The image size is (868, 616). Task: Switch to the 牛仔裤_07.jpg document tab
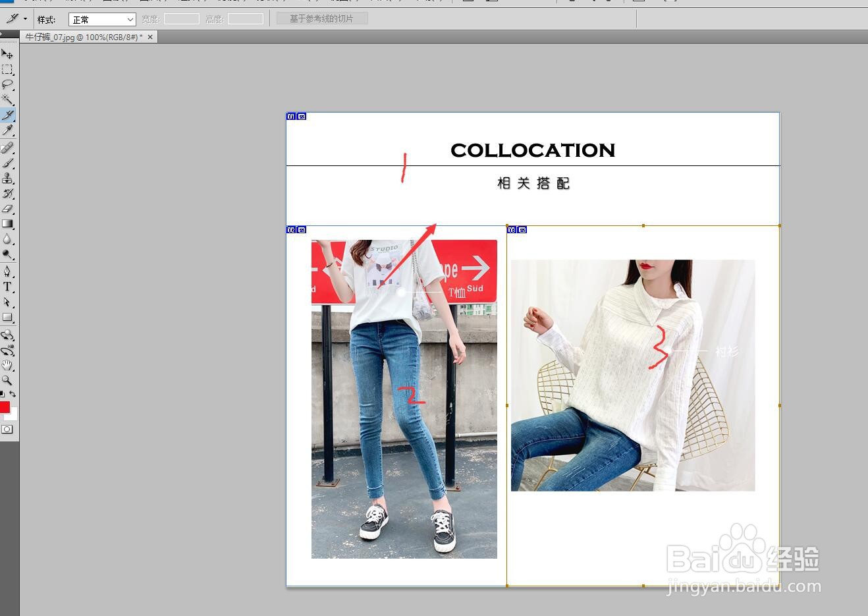pyautogui.click(x=84, y=37)
